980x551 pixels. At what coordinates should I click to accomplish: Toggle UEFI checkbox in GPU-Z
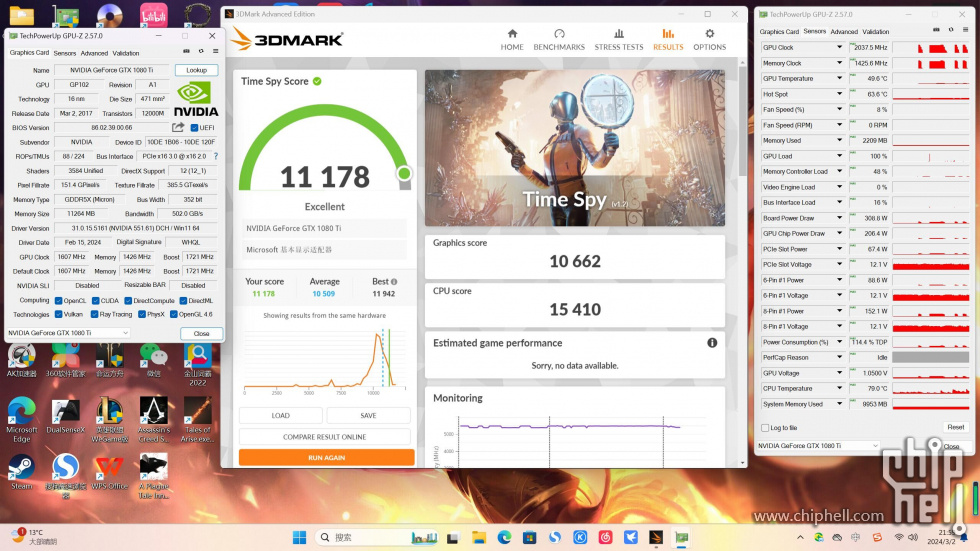pyautogui.click(x=194, y=127)
